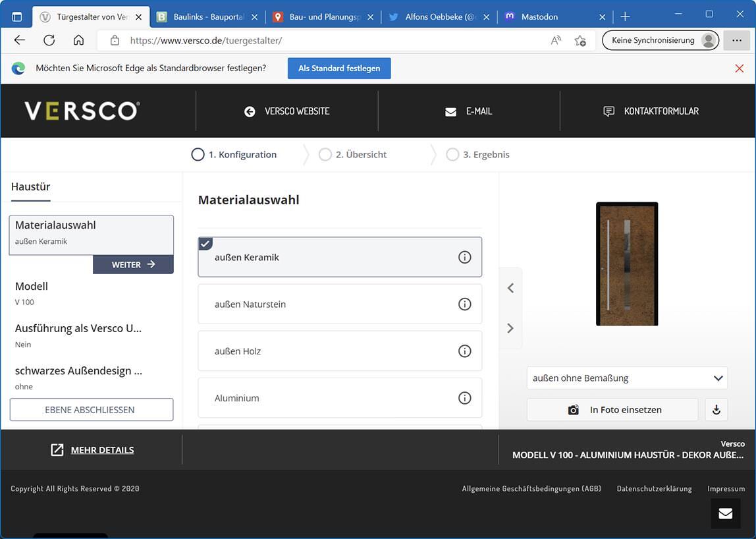Open KONTAKTFORMULAR header link
Viewport: 756px width, 539px height.
pos(651,111)
